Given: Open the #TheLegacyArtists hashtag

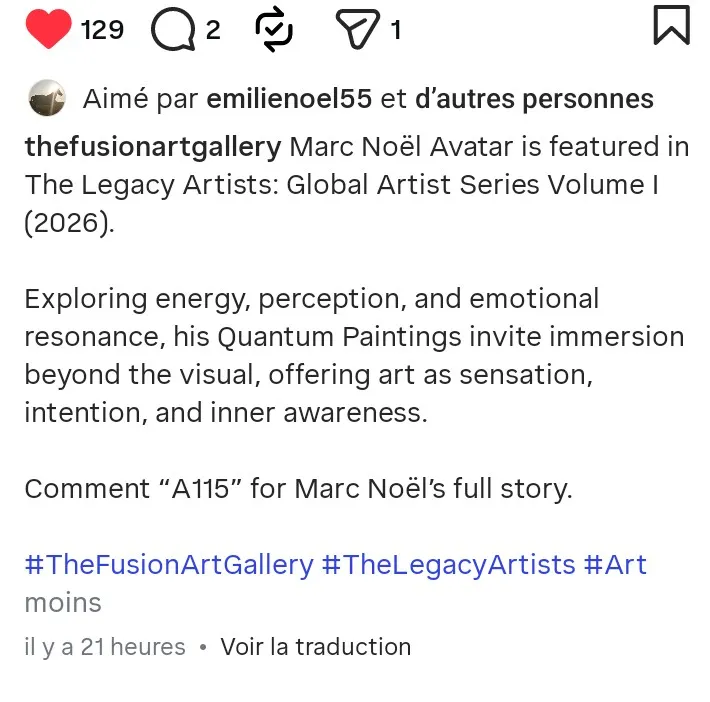Looking at the screenshot, I should tap(448, 564).
